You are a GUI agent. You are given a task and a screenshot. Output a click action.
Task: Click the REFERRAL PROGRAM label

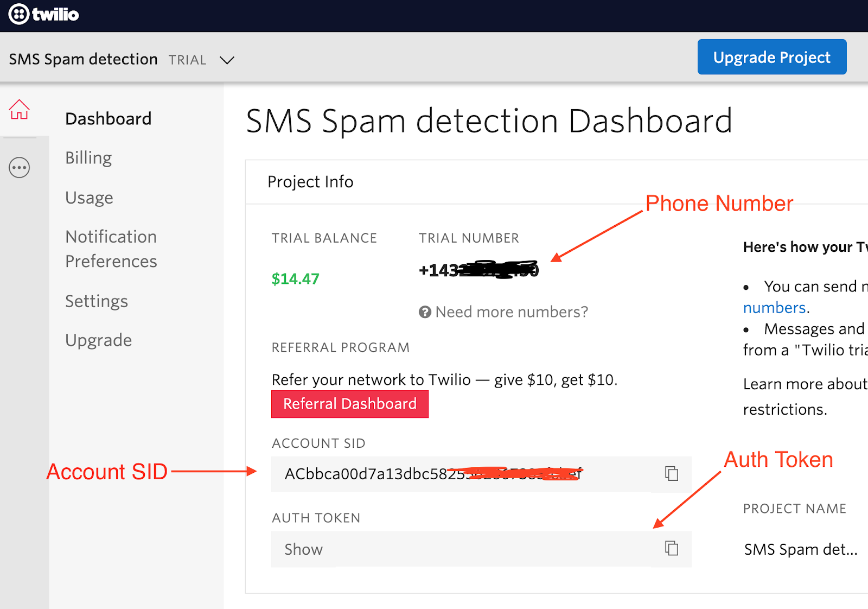click(341, 347)
